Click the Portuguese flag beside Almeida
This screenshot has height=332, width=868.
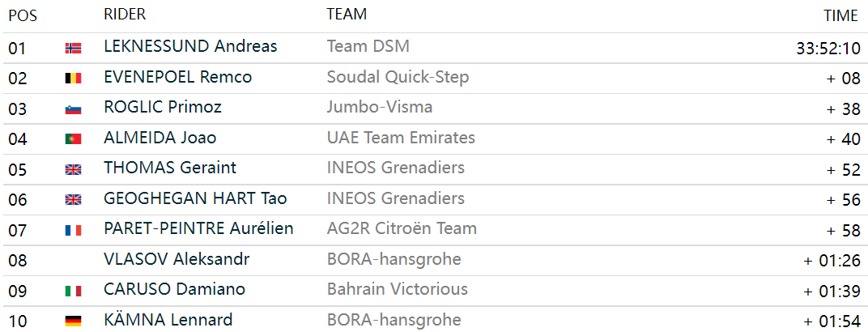point(73,139)
